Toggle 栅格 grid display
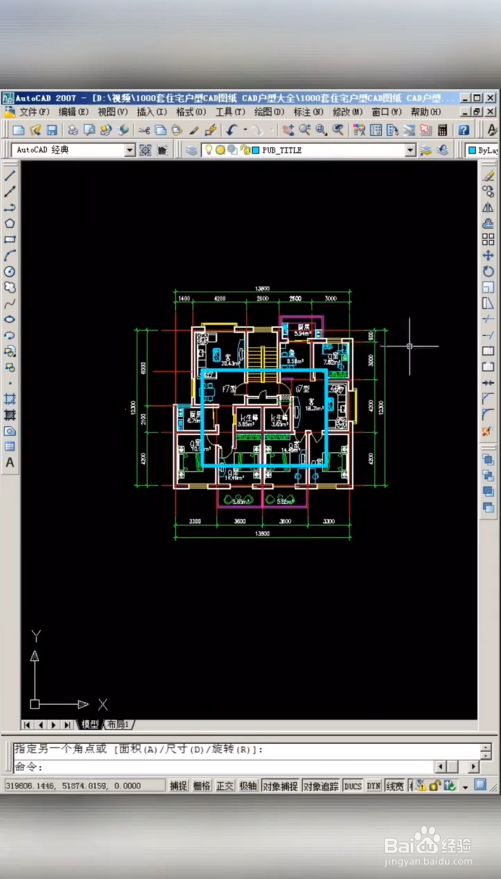This screenshot has width=501, height=879. click(x=201, y=786)
